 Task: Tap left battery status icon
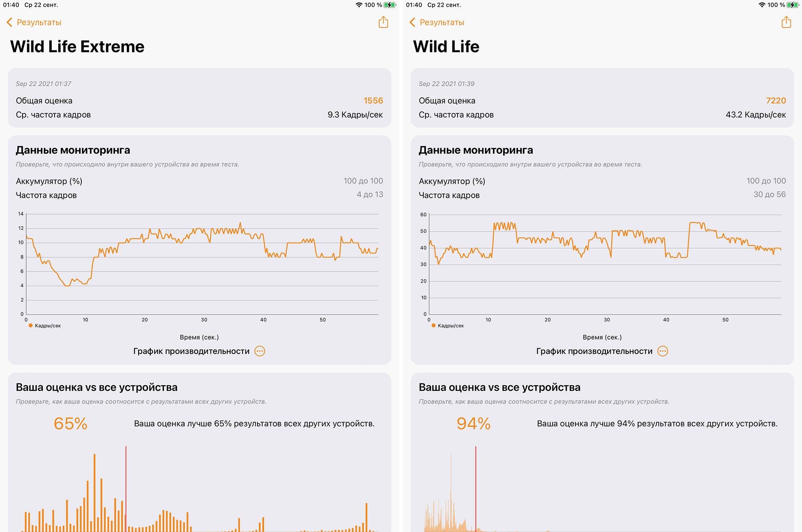pyautogui.click(x=389, y=5)
